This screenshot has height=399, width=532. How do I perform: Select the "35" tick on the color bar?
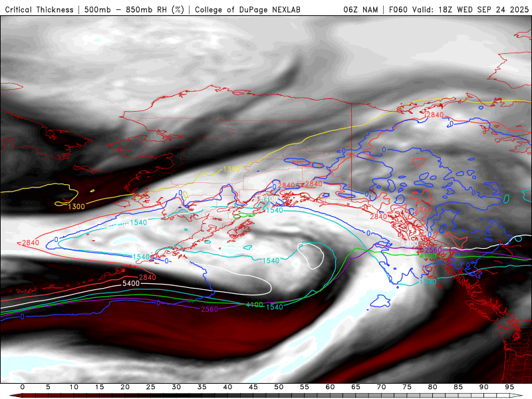coord(202,387)
